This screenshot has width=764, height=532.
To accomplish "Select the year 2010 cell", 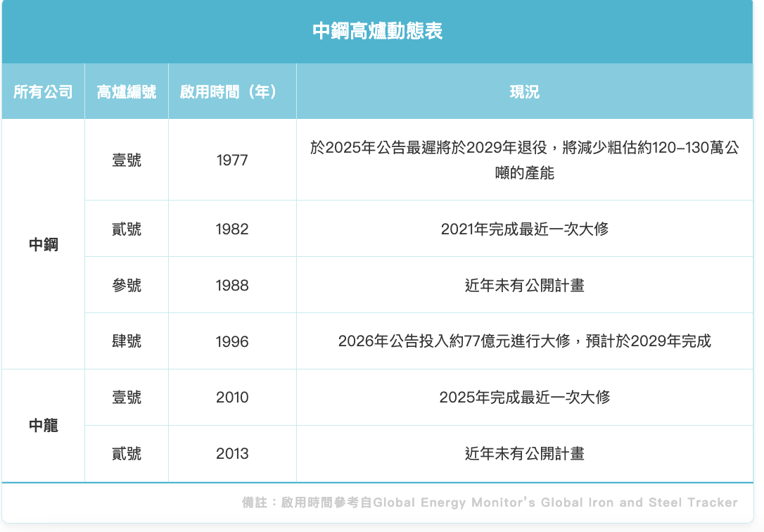I will pyautogui.click(x=232, y=397).
